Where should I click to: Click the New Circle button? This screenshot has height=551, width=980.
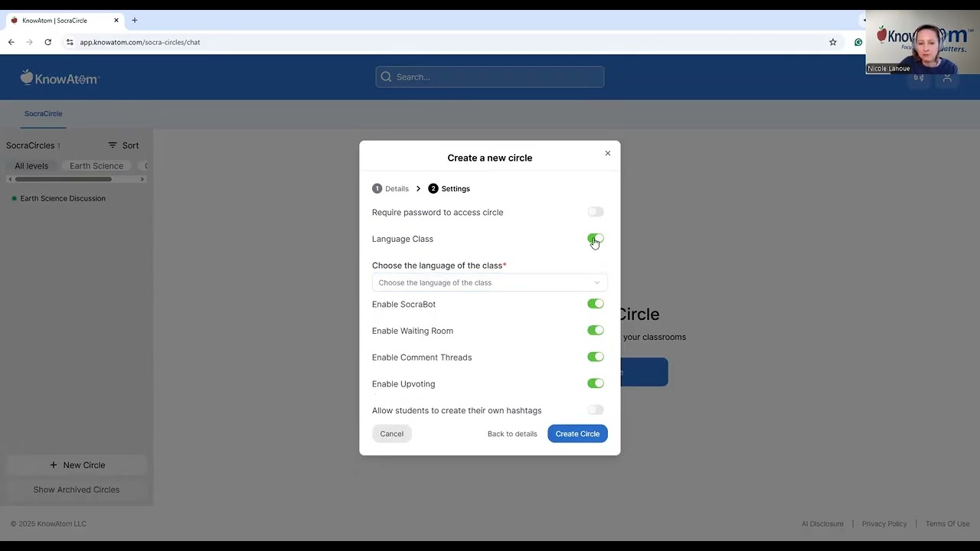[77, 465]
